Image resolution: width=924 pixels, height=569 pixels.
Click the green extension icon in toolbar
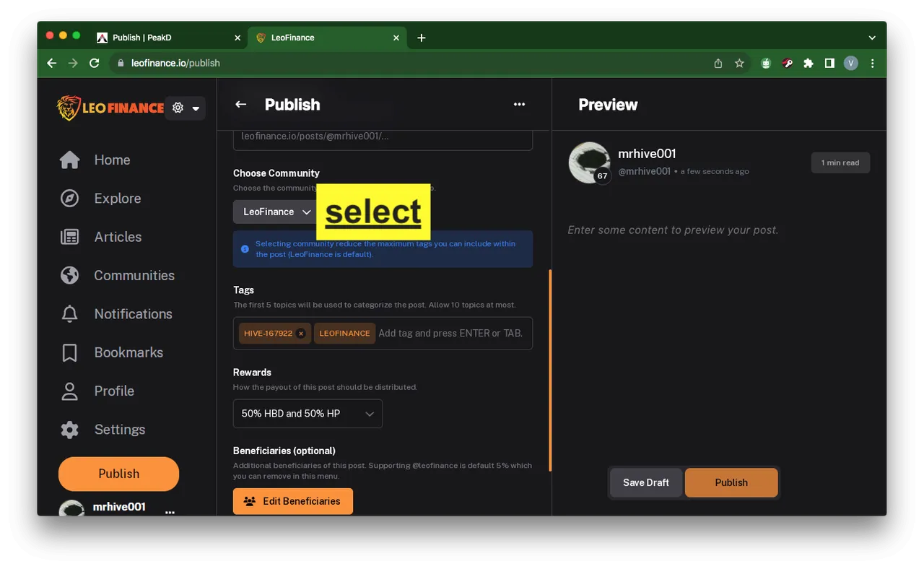point(766,63)
